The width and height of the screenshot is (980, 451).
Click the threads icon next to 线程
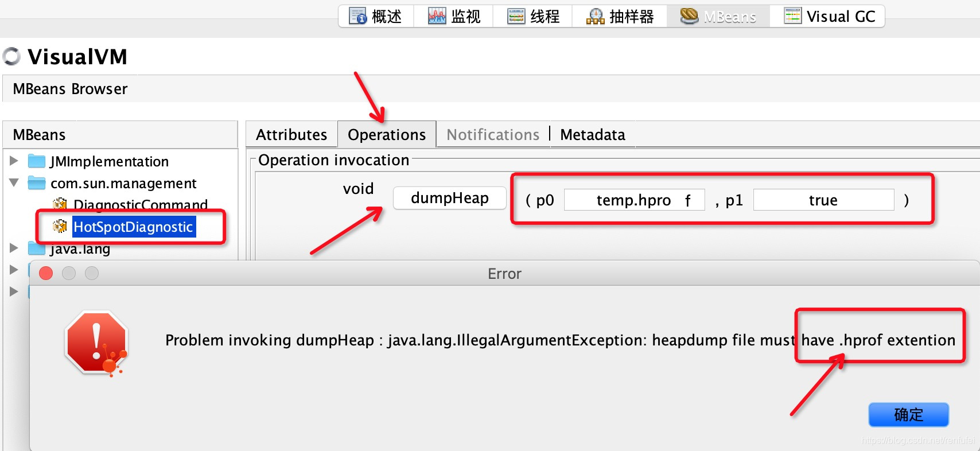516,16
